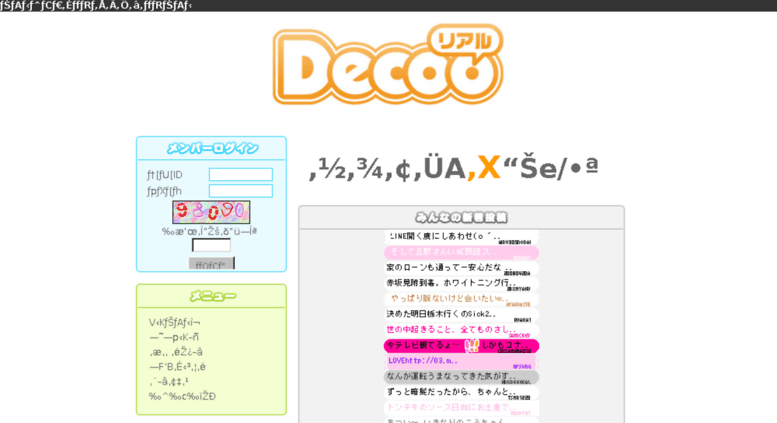Submit the member login button
The image size is (777, 423).
212,264
